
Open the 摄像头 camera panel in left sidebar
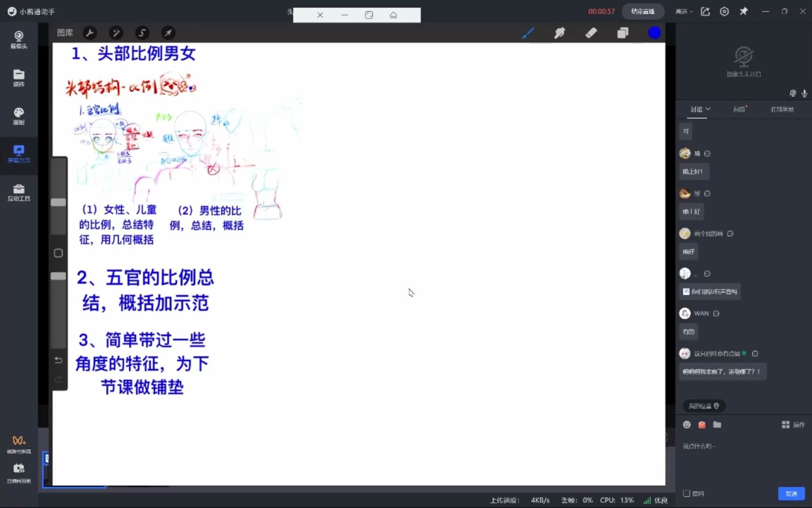(19, 40)
